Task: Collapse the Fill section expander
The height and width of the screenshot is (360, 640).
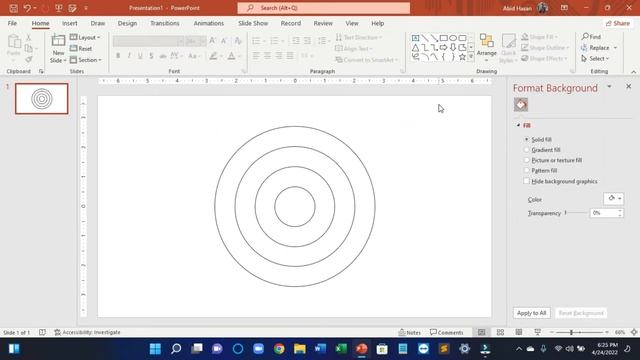Action: click(518, 125)
